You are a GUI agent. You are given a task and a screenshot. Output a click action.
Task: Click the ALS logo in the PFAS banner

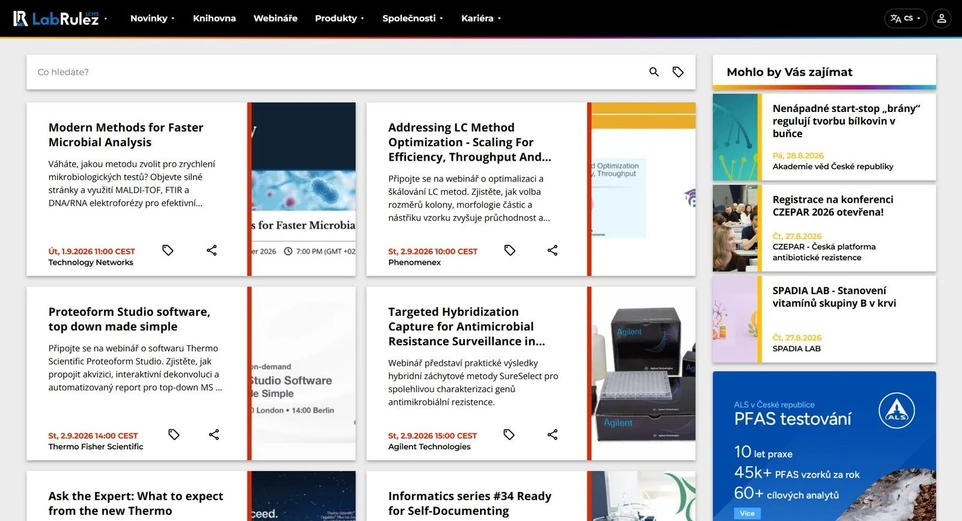(896, 411)
